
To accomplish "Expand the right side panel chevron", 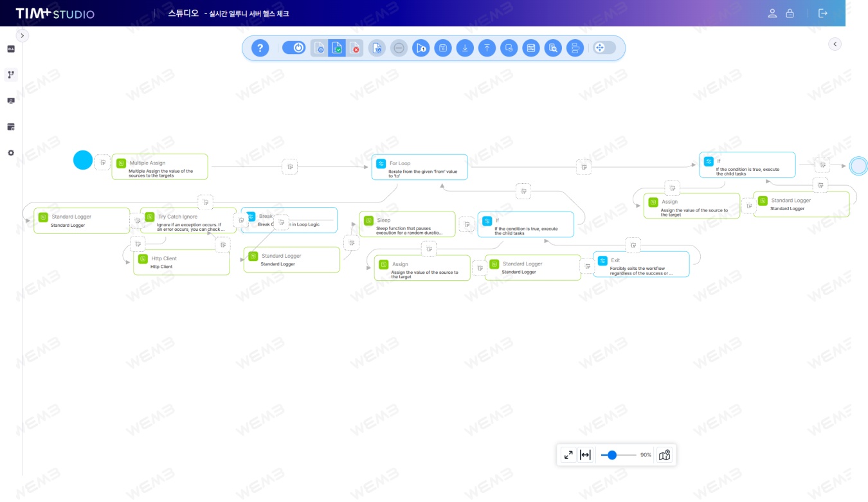I will (x=835, y=44).
